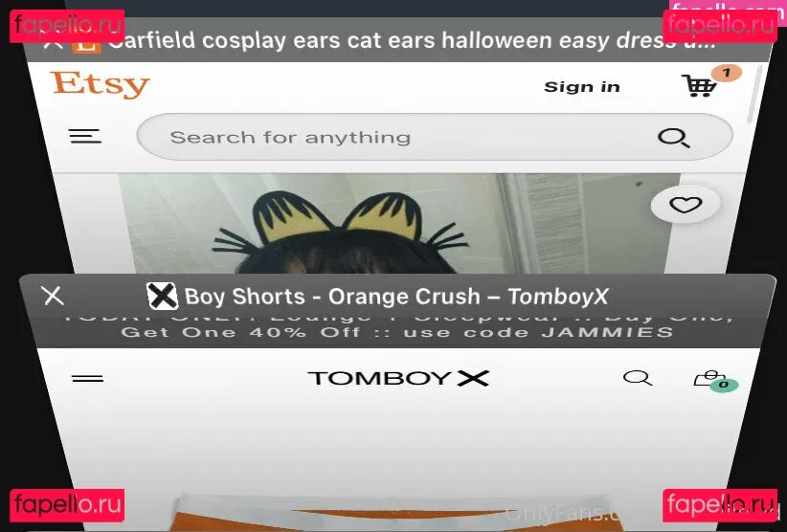Open Etsy hamburger menu icon
787x532 pixels.
click(x=85, y=136)
